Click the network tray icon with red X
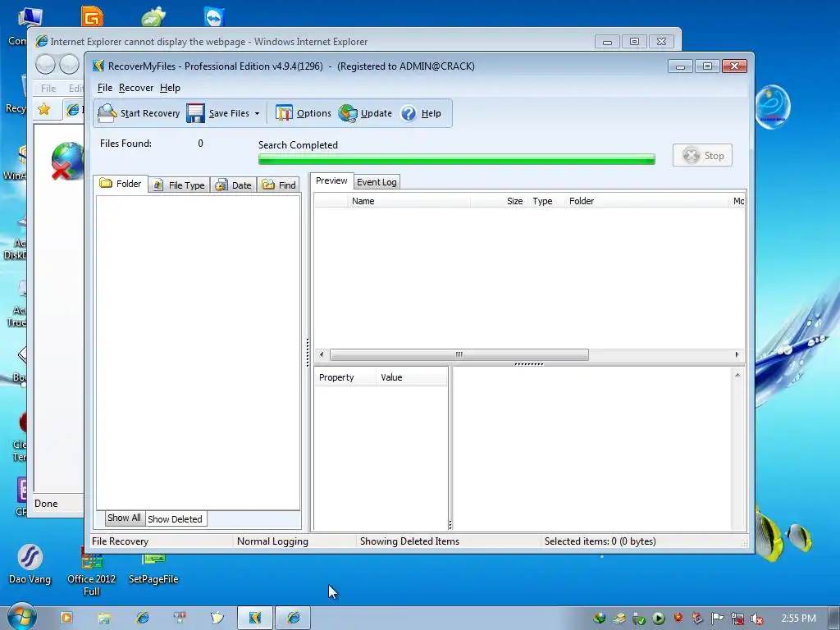Screen dimensions: 840x630 tap(737, 619)
